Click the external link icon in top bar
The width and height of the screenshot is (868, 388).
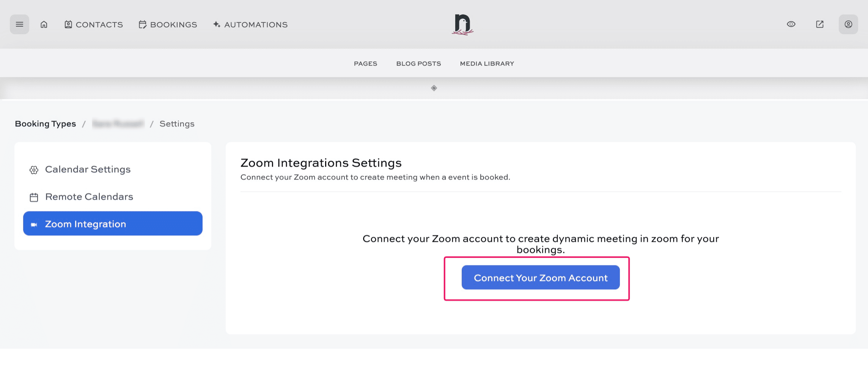point(819,24)
